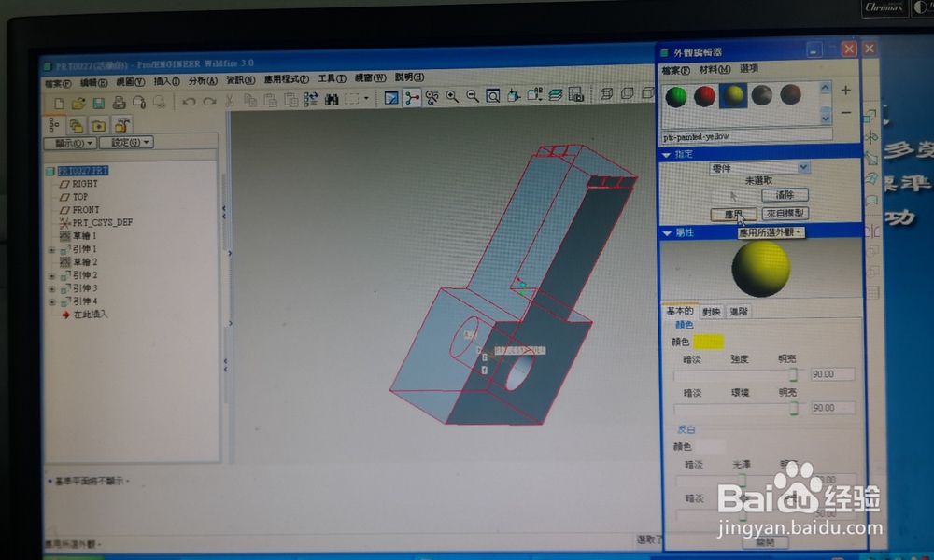
Task: Select the Model Tree navigator tab icon
Action: point(54,125)
